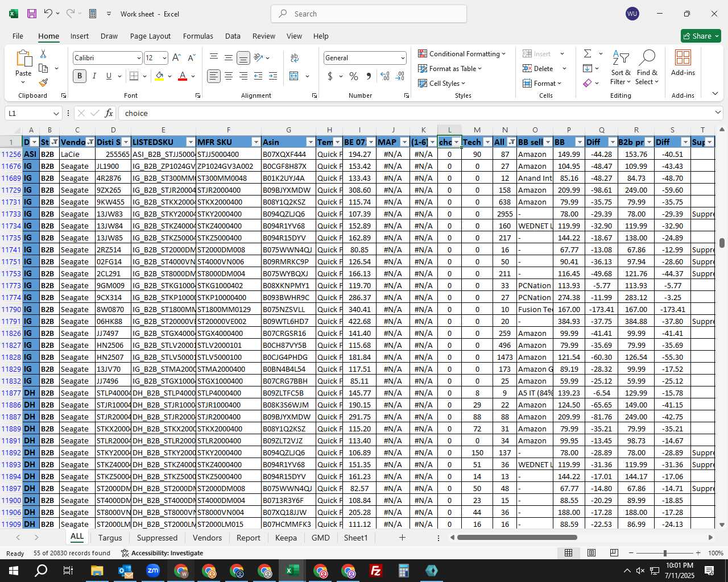Screen dimensions: 728x582
Task: Align cell text to the right
Action: (x=243, y=76)
